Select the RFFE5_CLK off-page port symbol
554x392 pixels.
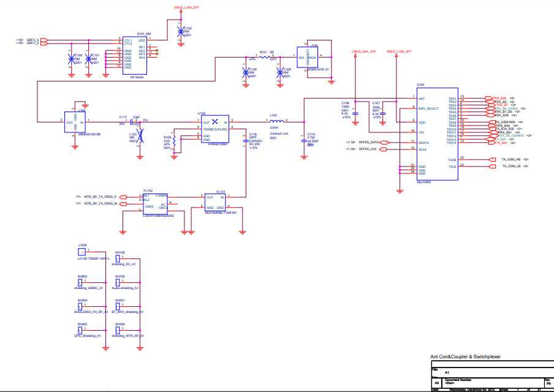(x=382, y=149)
